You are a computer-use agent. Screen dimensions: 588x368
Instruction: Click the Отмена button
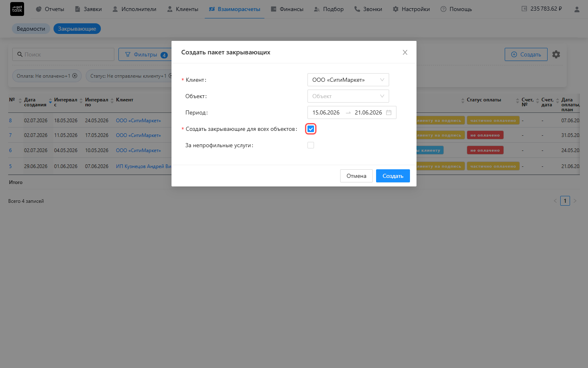click(x=356, y=176)
